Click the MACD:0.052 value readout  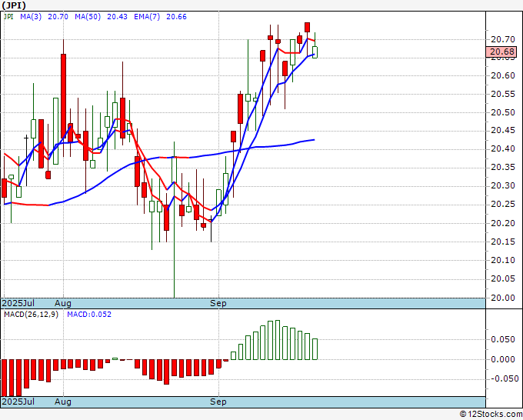(x=89, y=315)
